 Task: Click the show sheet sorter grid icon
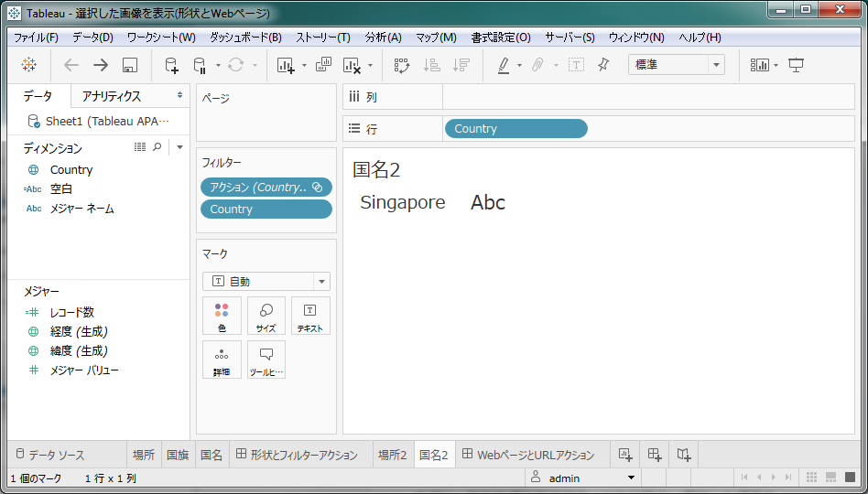[811, 478]
